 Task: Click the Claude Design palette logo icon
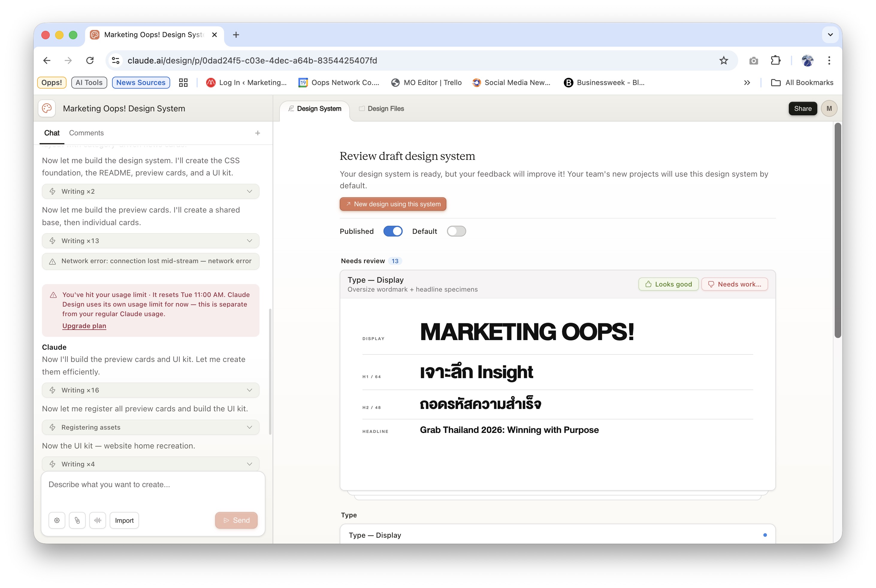click(x=47, y=108)
